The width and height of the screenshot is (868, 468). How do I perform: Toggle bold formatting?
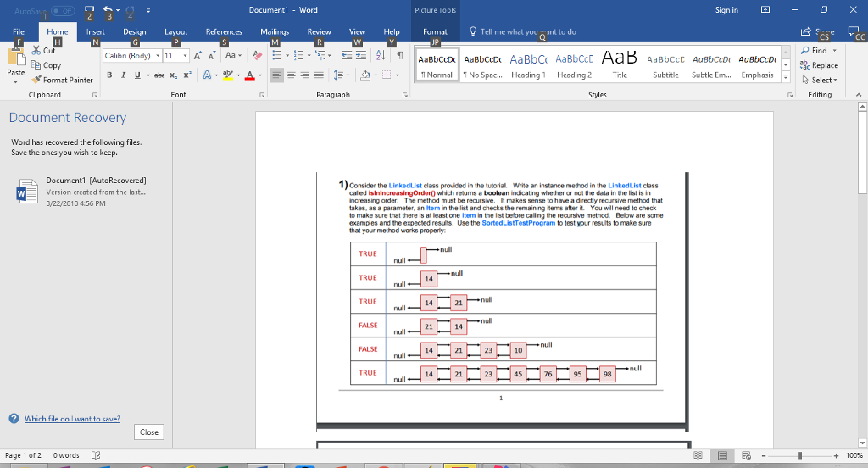(x=109, y=75)
